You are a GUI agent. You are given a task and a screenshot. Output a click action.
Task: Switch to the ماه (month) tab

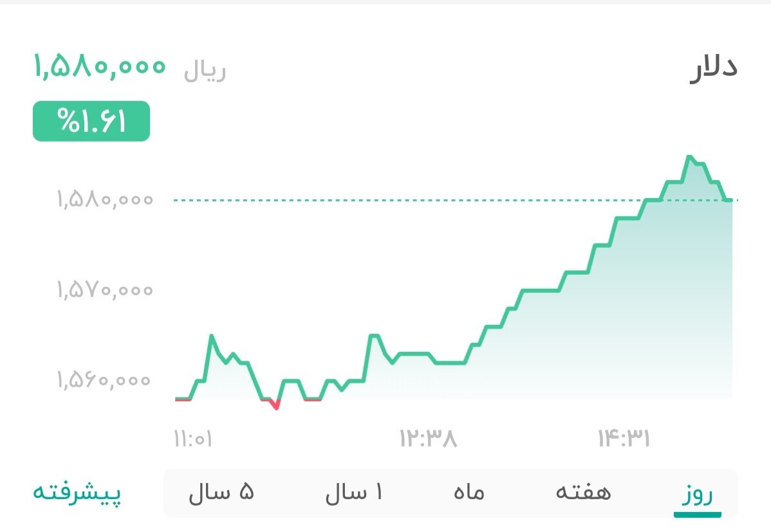(x=469, y=492)
